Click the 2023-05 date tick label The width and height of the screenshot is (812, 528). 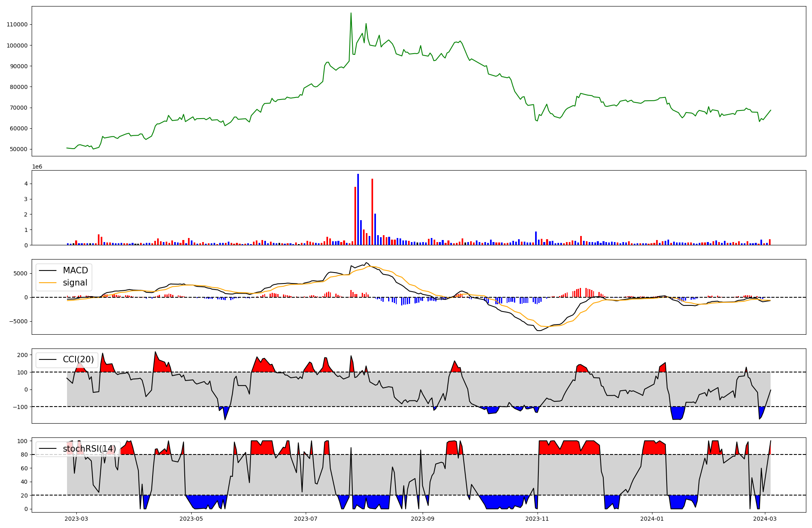[191, 519]
